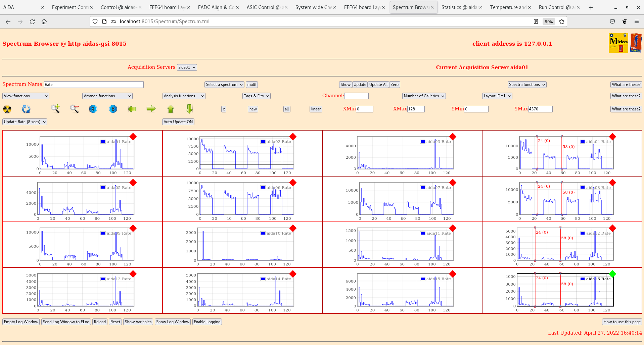Click the green diamond on aida16 Rate

point(612,274)
